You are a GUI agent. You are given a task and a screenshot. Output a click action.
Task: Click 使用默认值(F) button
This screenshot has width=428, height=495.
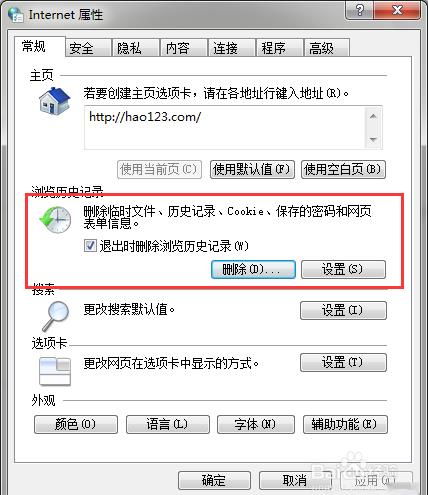(252, 170)
